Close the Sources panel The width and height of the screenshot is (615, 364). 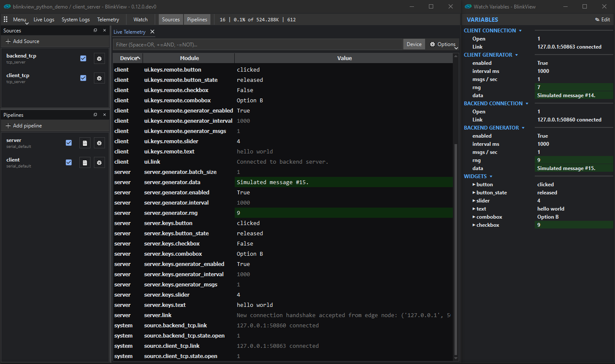[105, 30]
